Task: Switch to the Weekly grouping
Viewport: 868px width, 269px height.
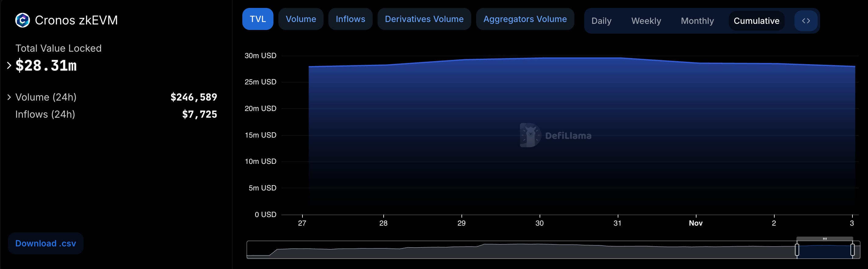Action: coord(646,21)
